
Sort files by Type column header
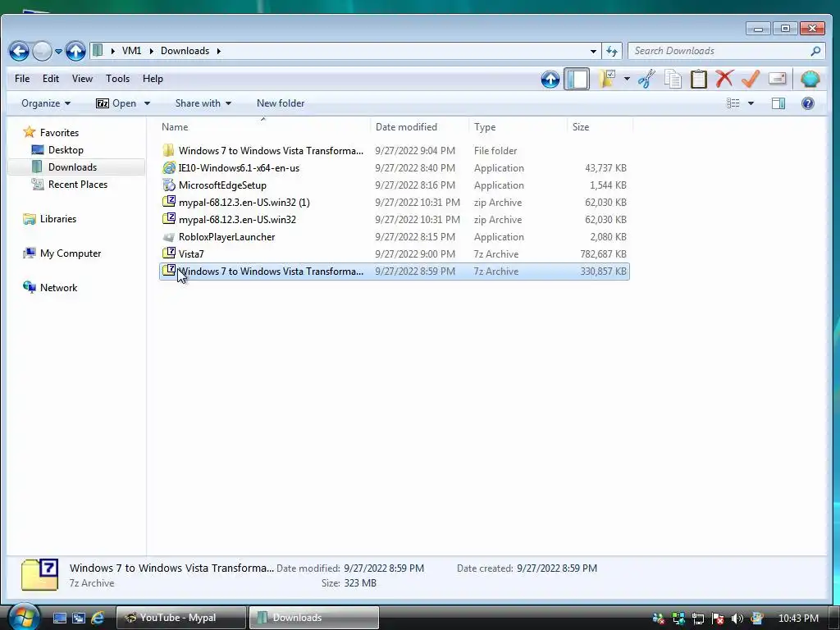point(518,127)
